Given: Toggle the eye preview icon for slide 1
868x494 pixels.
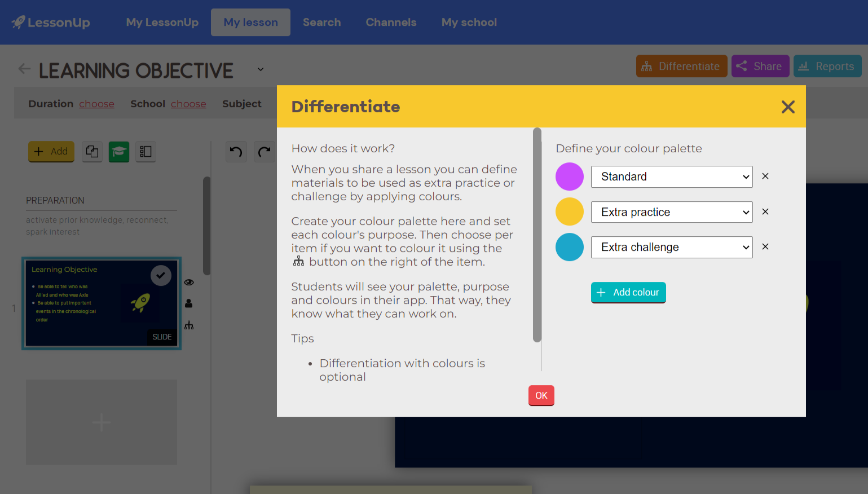Looking at the screenshot, I should (189, 281).
